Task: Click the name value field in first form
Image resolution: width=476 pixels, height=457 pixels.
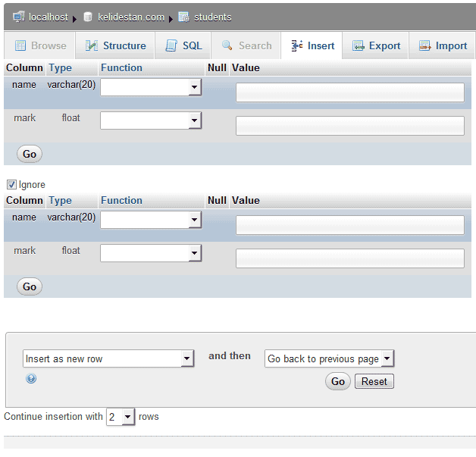Action: tap(350, 92)
